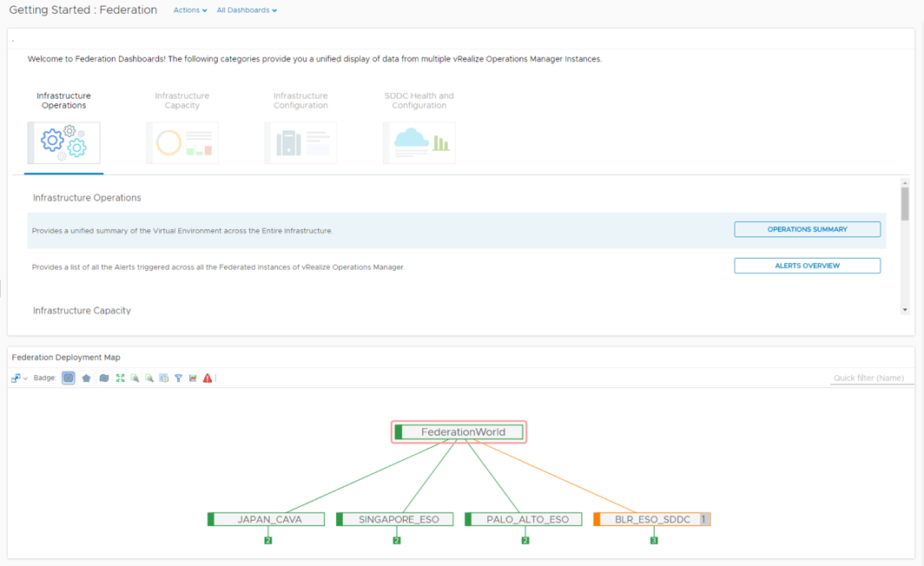Click inside the Quick filter (Name) field

pyautogui.click(x=871, y=378)
